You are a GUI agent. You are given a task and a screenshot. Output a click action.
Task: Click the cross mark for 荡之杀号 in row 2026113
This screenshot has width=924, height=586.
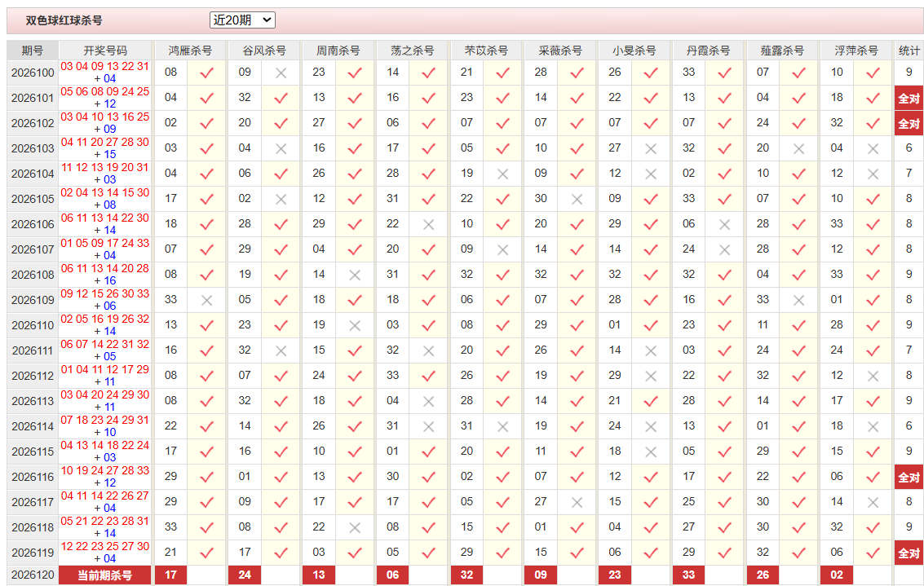click(x=429, y=402)
